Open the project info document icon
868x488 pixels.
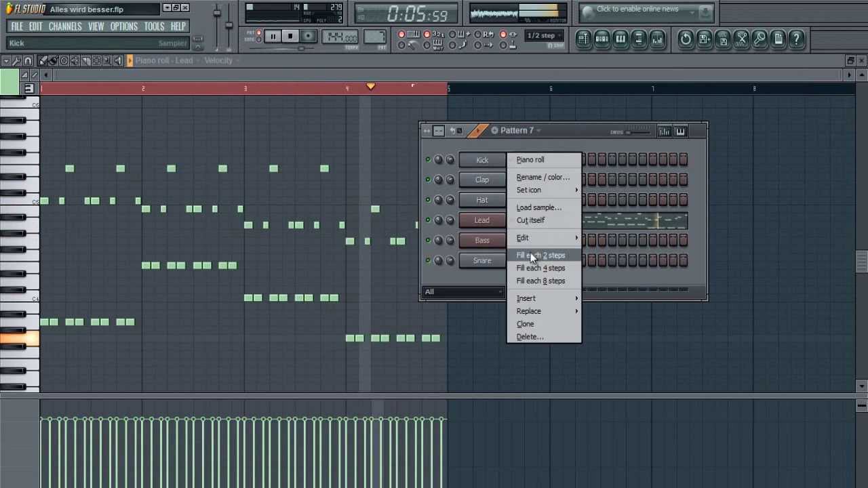click(x=778, y=39)
